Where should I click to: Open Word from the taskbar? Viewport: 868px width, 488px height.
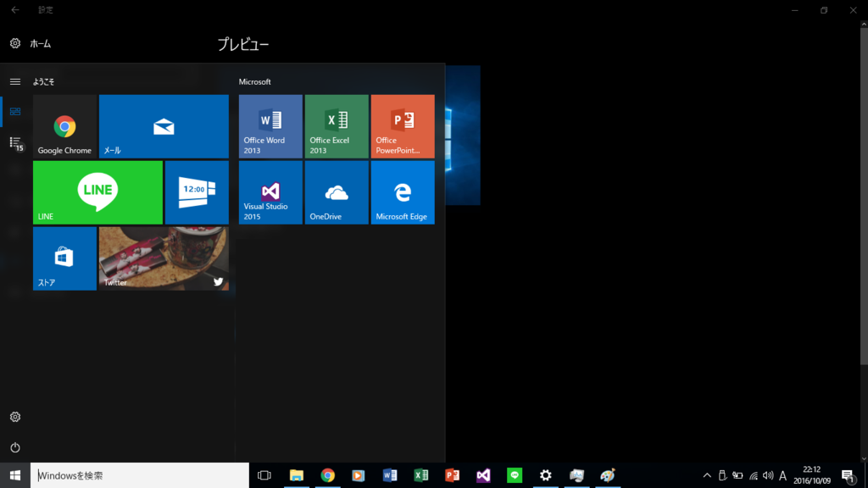(x=390, y=475)
